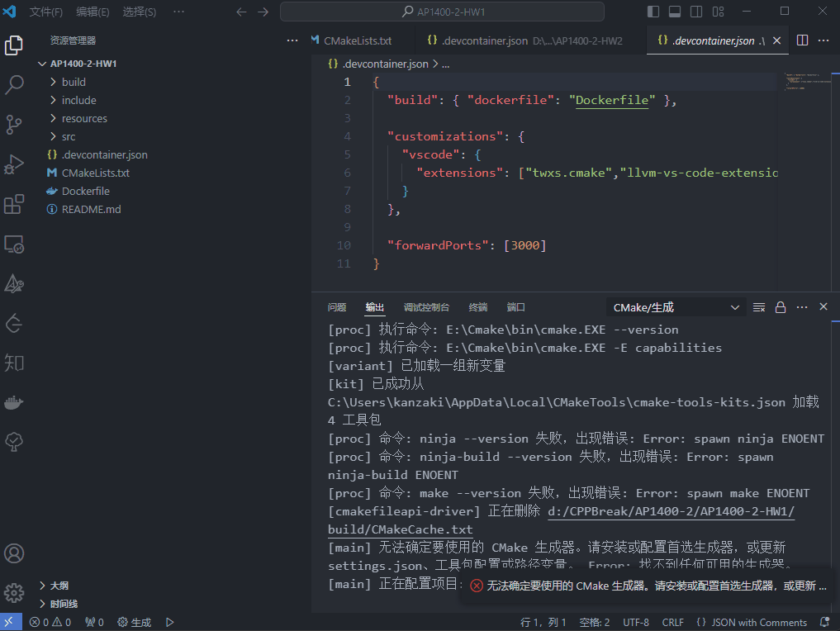Open the Accounts menu
The height and width of the screenshot is (631, 840).
pos(14,553)
